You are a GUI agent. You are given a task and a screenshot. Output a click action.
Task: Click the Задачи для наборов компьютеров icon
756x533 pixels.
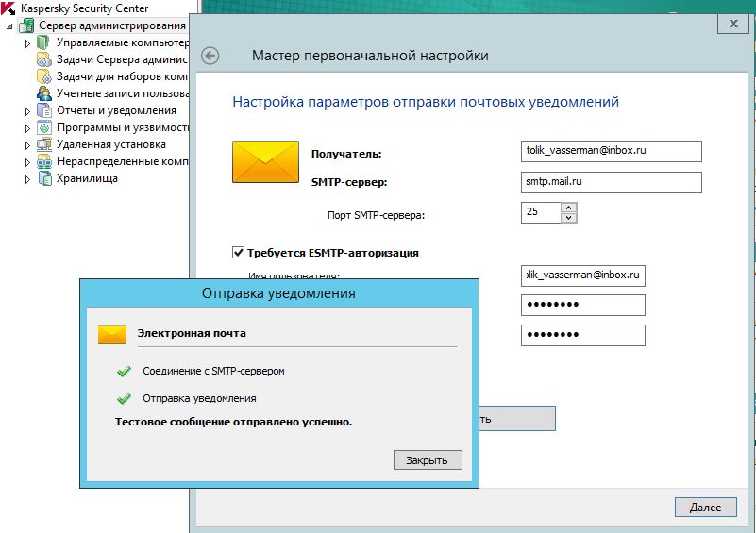point(43,76)
